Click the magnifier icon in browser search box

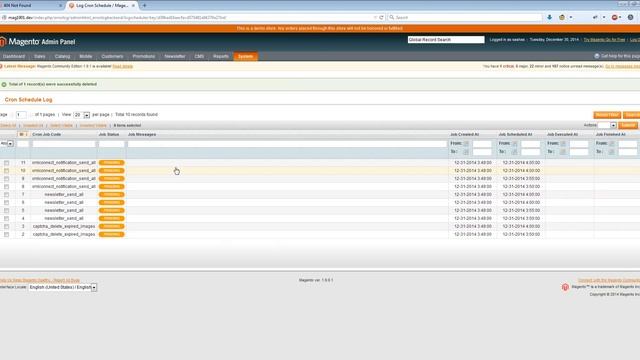[x=392, y=18]
